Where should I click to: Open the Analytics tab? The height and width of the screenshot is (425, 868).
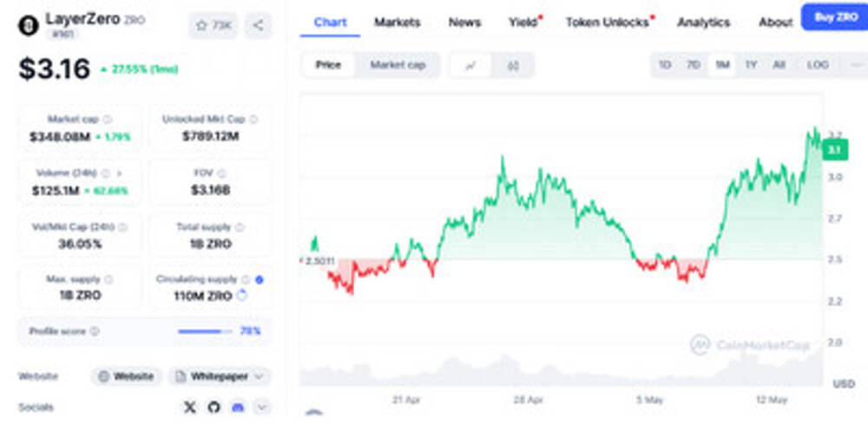coord(704,23)
